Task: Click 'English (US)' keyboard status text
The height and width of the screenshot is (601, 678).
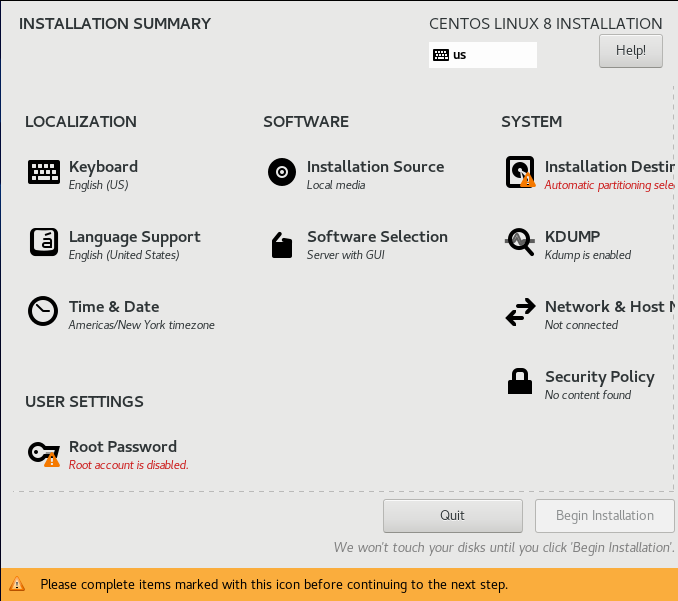Action: click(x=99, y=185)
